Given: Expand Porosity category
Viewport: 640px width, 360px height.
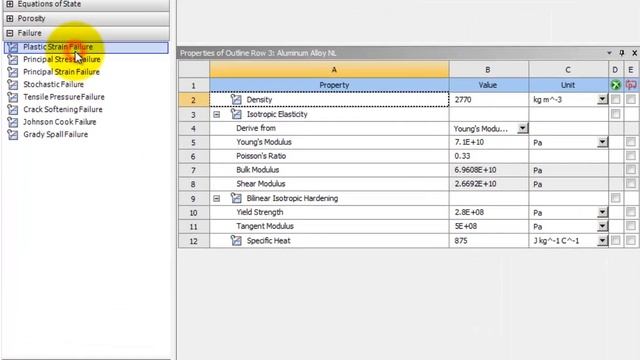Looking at the screenshot, I should tap(10, 19).
